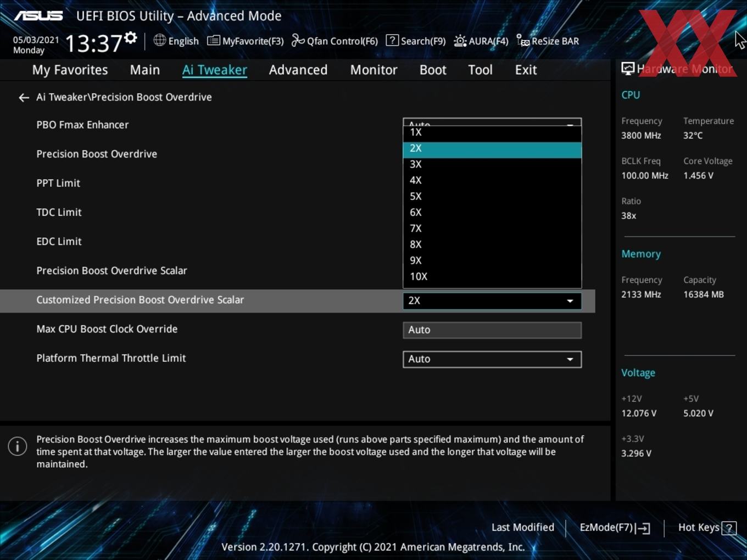Choose 8X scalar option
The height and width of the screenshot is (560, 747).
492,244
